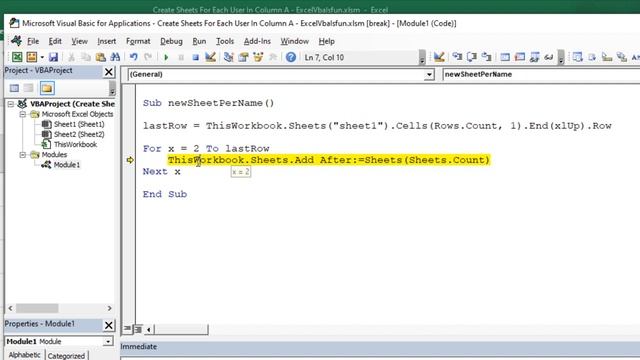Switch to Full Module View button
Image resolution: width=640 pixels, height=360 pixels.
point(138,329)
